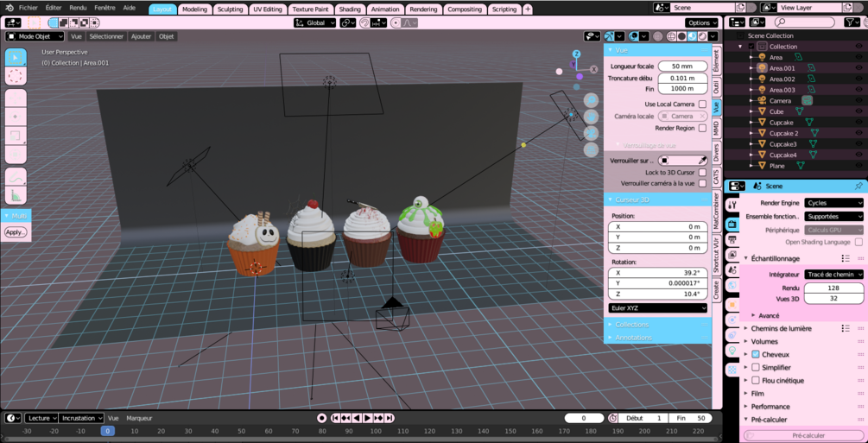Image resolution: width=868 pixels, height=443 pixels.
Task: Click the play animation button
Action: (367, 418)
